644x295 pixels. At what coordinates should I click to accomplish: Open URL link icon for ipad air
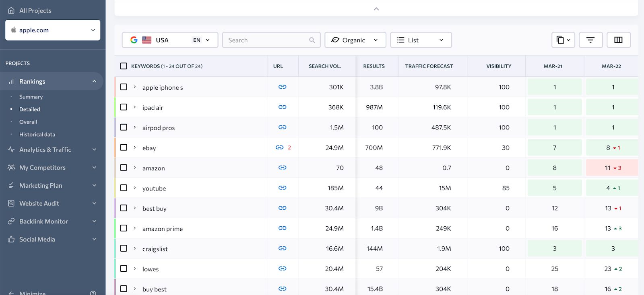283,107
